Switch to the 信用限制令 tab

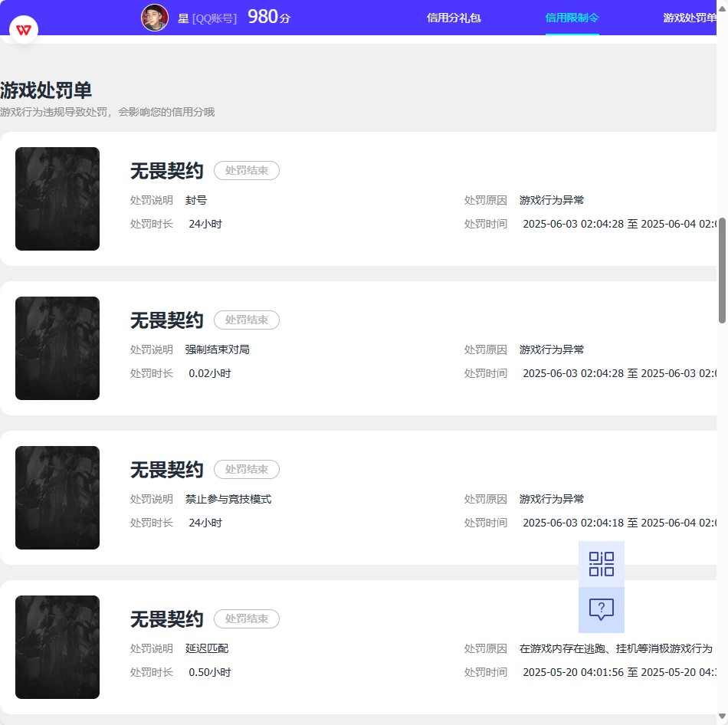point(572,18)
